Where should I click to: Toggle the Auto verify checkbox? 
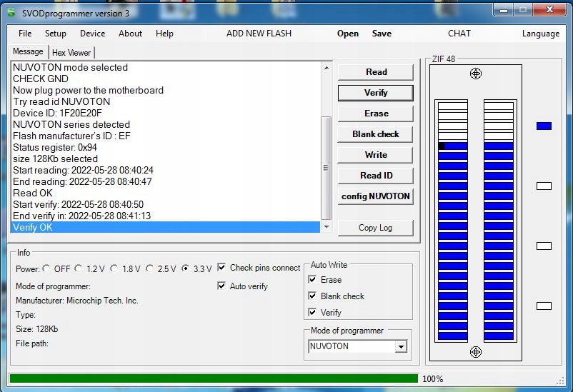pos(222,286)
